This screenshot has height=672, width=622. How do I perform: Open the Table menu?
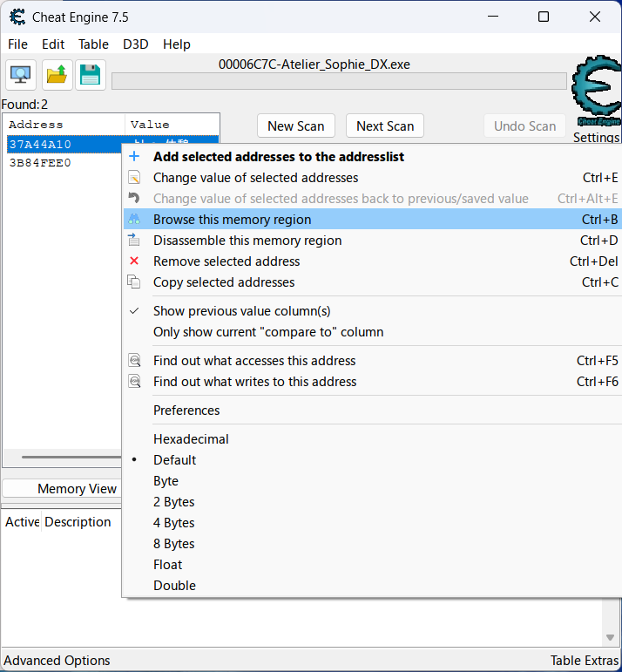(93, 44)
